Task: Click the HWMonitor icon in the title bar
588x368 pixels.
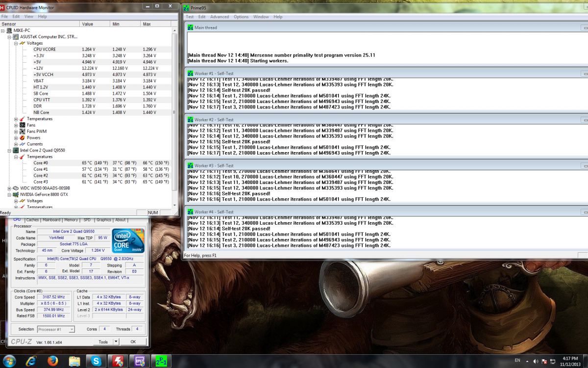Action: (x=3, y=7)
